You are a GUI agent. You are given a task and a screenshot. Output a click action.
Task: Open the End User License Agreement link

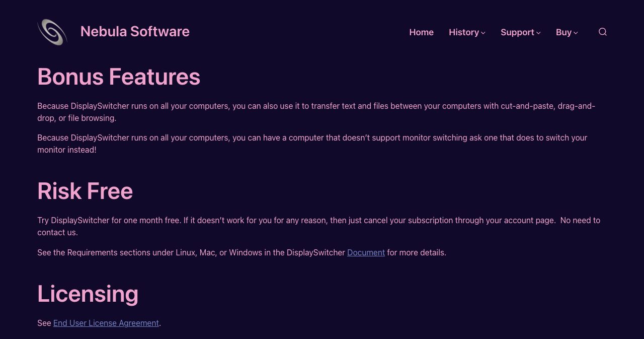click(106, 323)
